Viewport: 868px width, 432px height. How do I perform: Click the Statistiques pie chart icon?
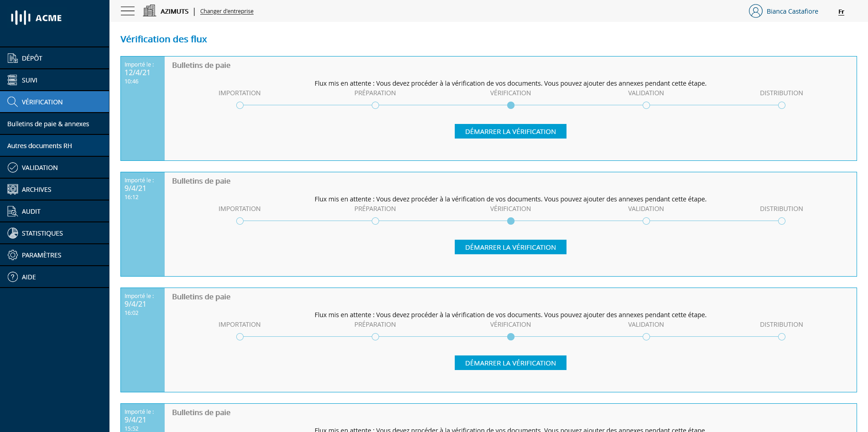pos(13,233)
